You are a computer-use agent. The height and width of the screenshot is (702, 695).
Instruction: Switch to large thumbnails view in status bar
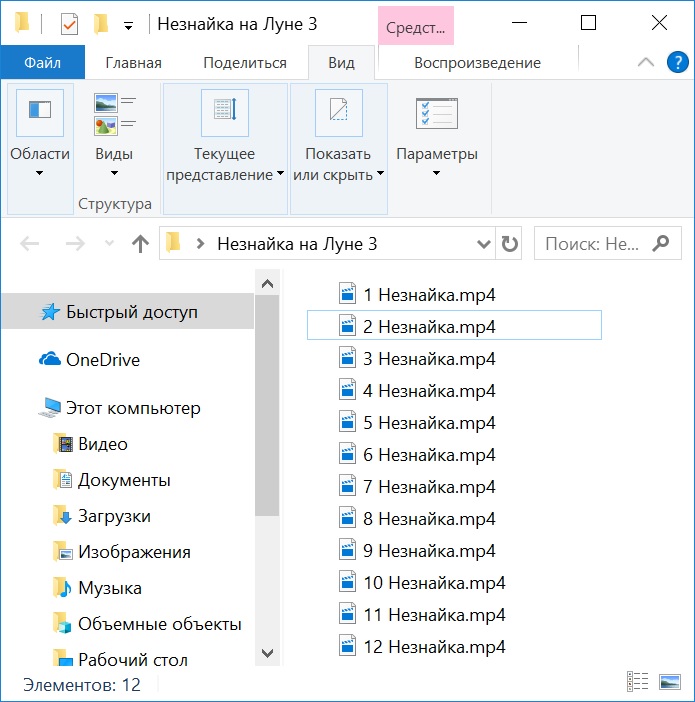pyautogui.click(x=670, y=682)
